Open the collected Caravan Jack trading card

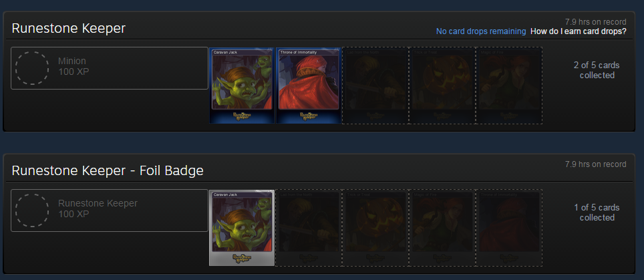(242, 86)
